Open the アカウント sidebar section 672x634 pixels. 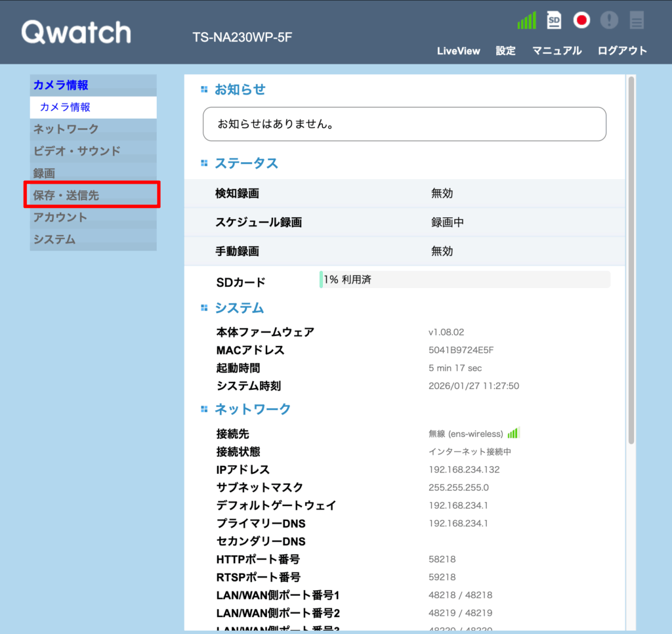click(60, 217)
